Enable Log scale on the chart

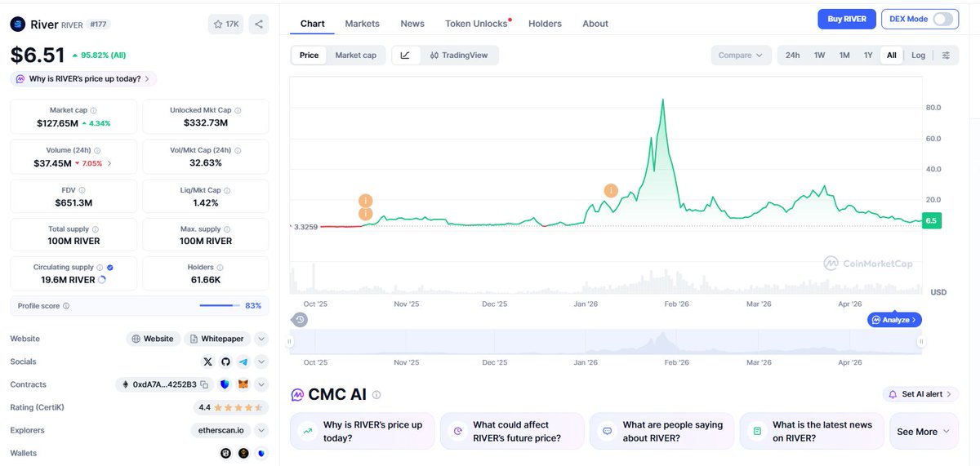[918, 55]
